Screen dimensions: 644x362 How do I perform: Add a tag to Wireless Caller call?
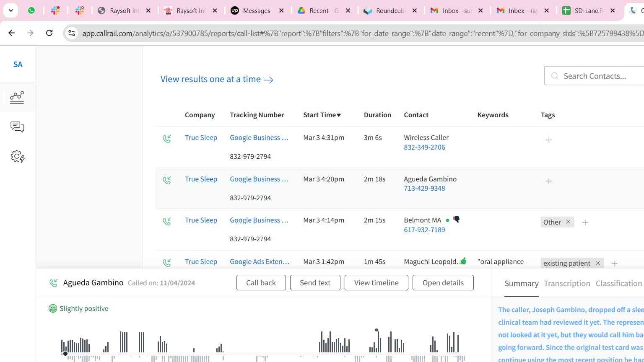pyautogui.click(x=549, y=140)
